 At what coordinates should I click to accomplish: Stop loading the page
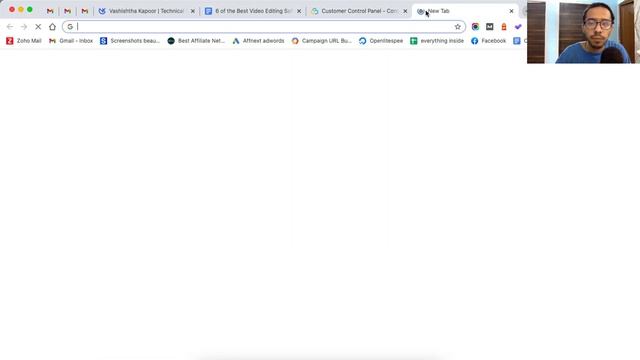pos(38,27)
